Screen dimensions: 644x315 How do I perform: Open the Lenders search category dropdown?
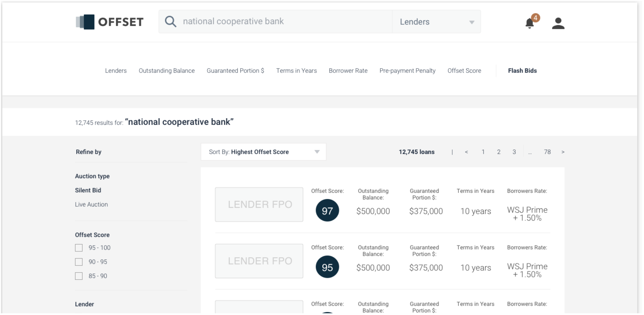point(436,22)
